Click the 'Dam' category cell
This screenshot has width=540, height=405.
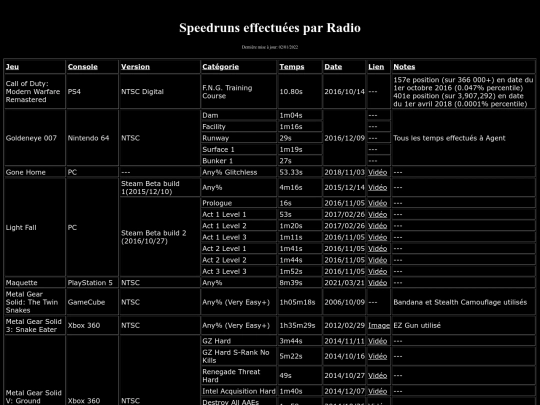pos(239,115)
